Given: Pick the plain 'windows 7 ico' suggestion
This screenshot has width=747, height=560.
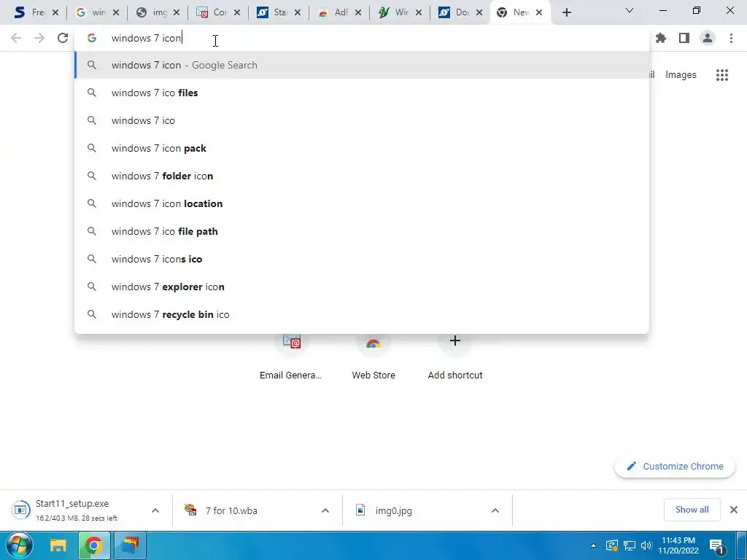Looking at the screenshot, I should pyautogui.click(x=362, y=120).
